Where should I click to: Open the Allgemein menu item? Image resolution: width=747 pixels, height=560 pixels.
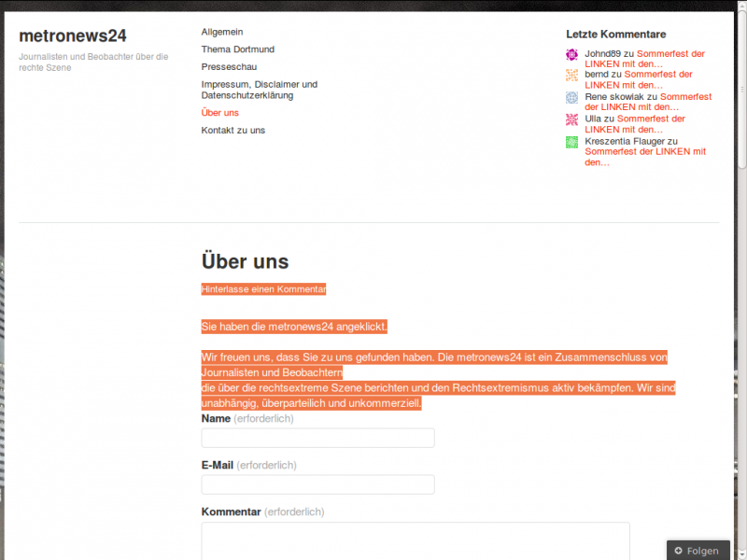tap(222, 32)
